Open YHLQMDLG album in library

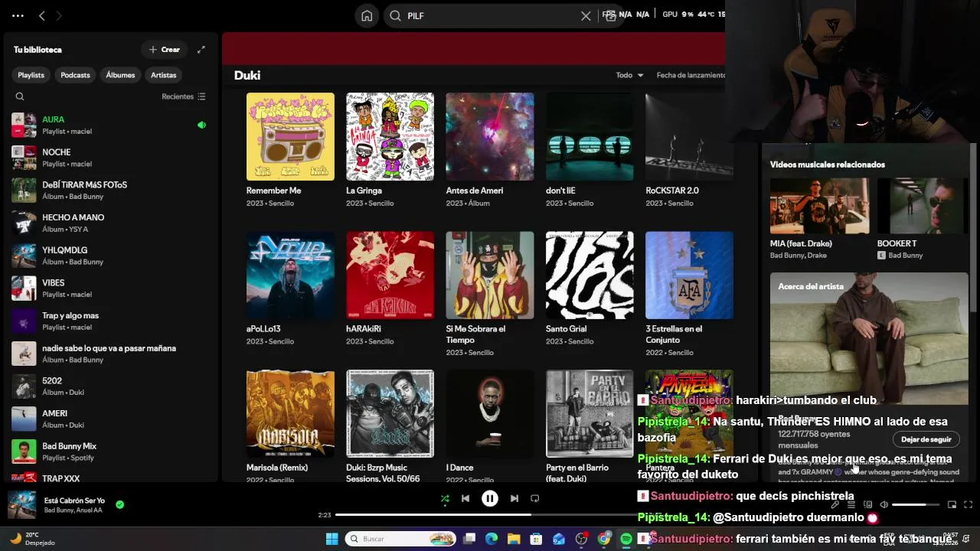click(x=109, y=256)
